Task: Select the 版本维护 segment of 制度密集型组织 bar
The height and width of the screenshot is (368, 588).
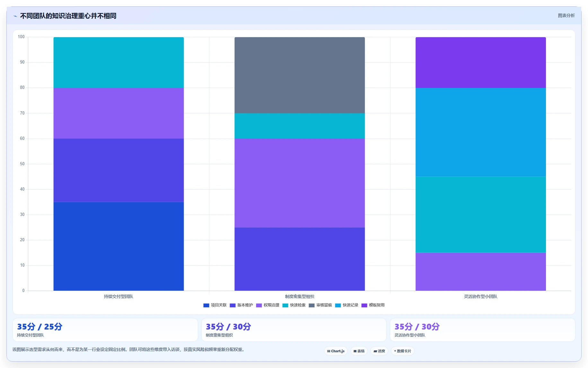Action: 300,259
